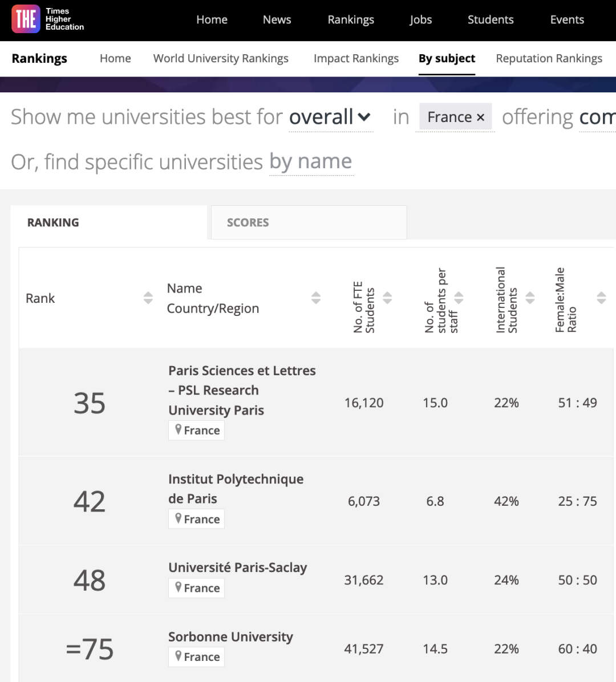Image resolution: width=616 pixels, height=682 pixels.
Task: Select the 31,662 FTE students value
Action: (364, 580)
